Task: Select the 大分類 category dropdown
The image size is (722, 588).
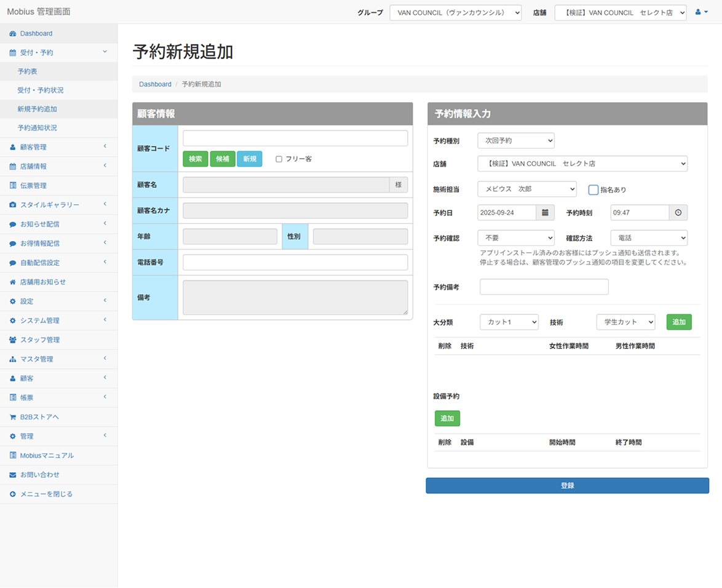Action: click(x=509, y=322)
